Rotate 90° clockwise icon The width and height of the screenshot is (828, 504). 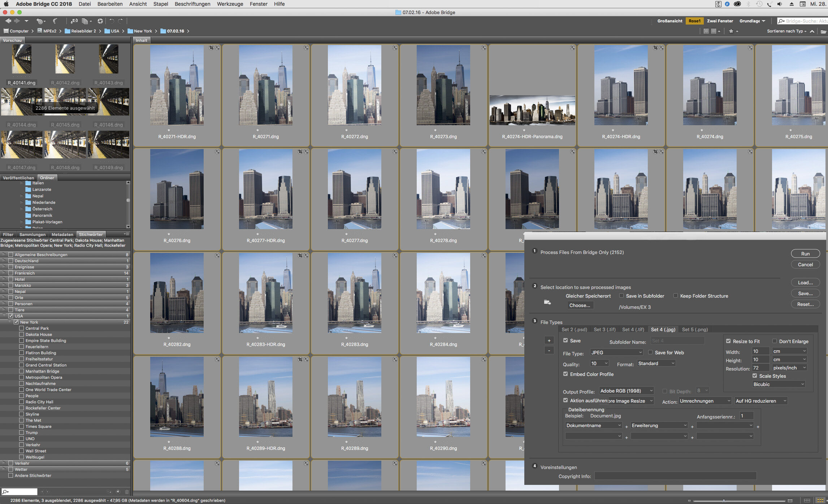121,21
